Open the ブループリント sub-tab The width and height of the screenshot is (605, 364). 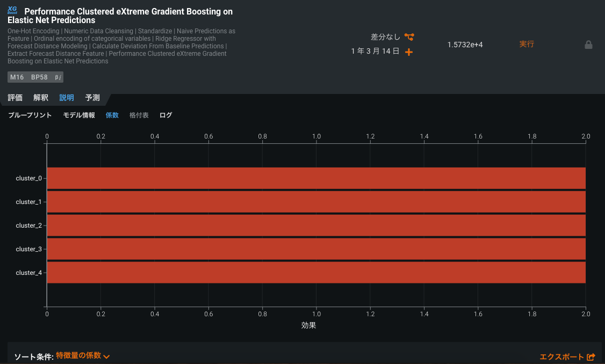(30, 115)
